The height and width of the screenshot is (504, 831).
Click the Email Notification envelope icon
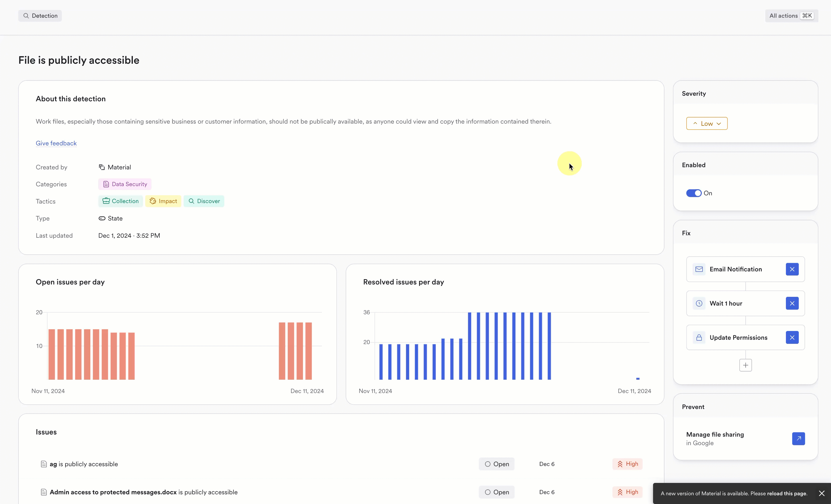699,269
